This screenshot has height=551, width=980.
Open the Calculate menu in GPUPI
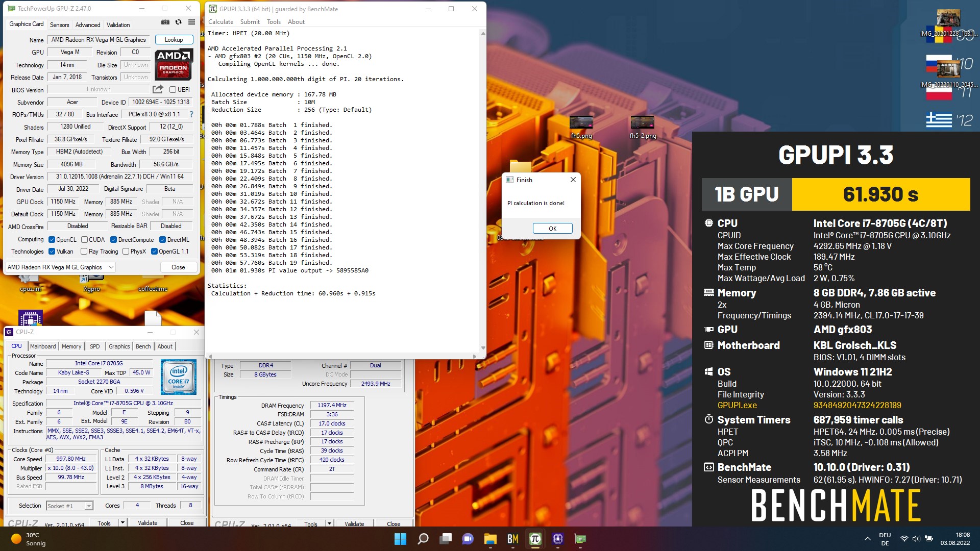[x=220, y=22]
